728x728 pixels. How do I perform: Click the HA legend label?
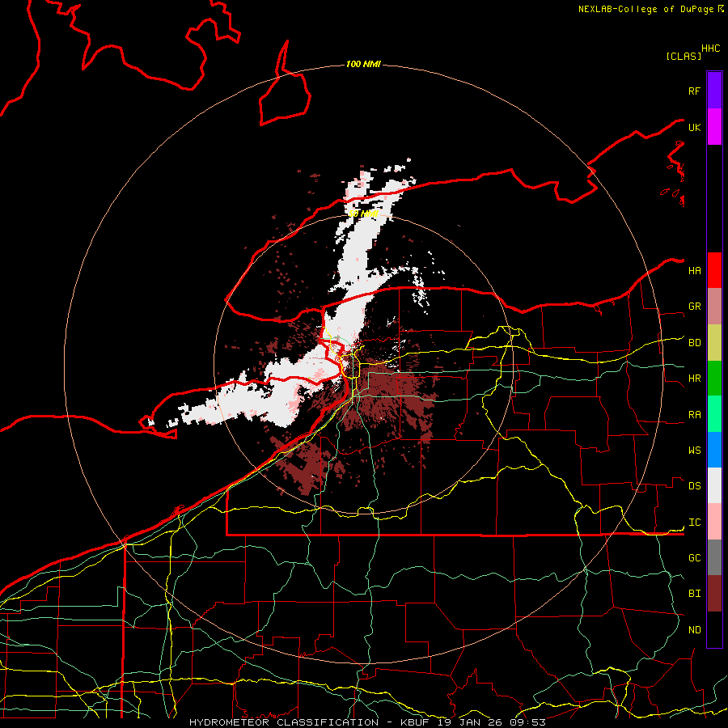click(x=695, y=270)
